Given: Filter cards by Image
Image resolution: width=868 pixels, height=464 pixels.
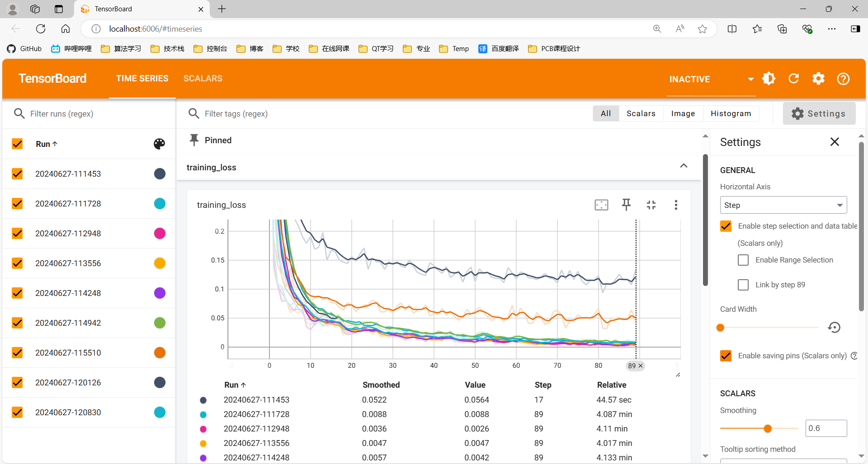Looking at the screenshot, I should coord(683,113).
